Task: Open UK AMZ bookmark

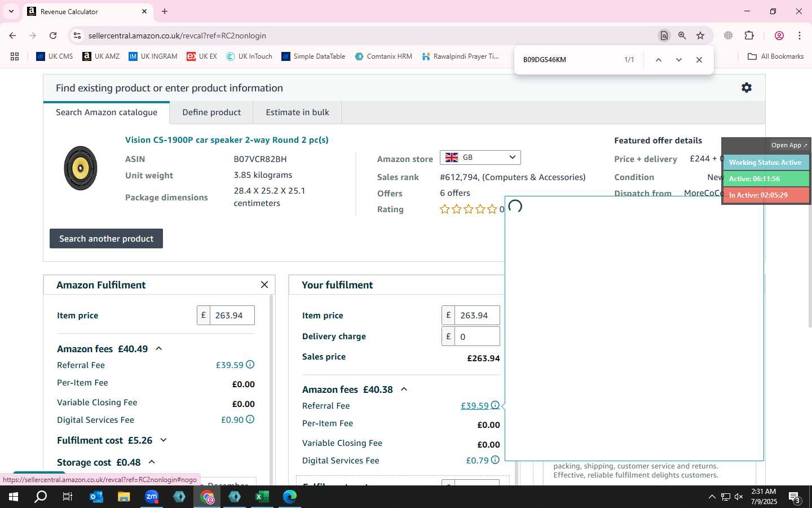Action: pyautogui.click(x=101, y=56)
